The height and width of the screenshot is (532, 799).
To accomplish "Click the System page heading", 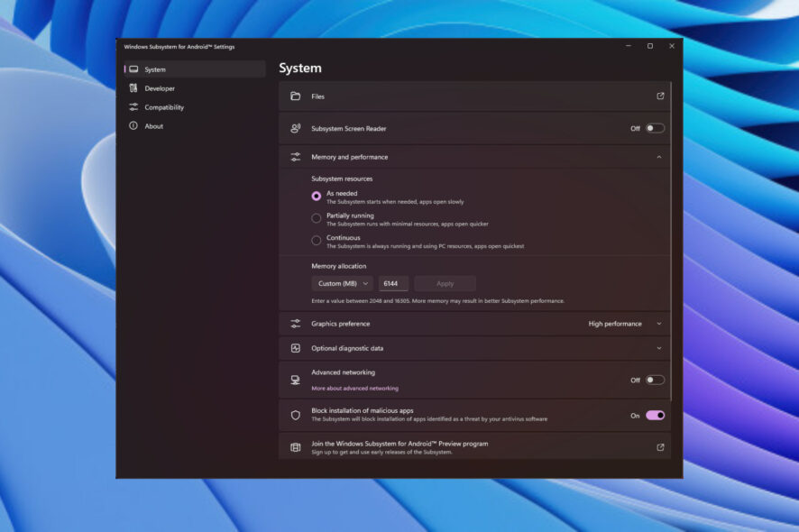I will tap(300, 69).
